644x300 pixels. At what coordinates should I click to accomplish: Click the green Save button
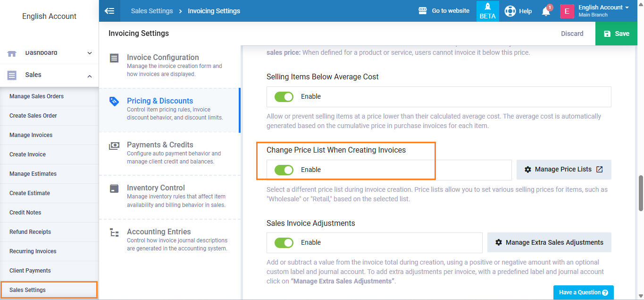tap(617, 34)
